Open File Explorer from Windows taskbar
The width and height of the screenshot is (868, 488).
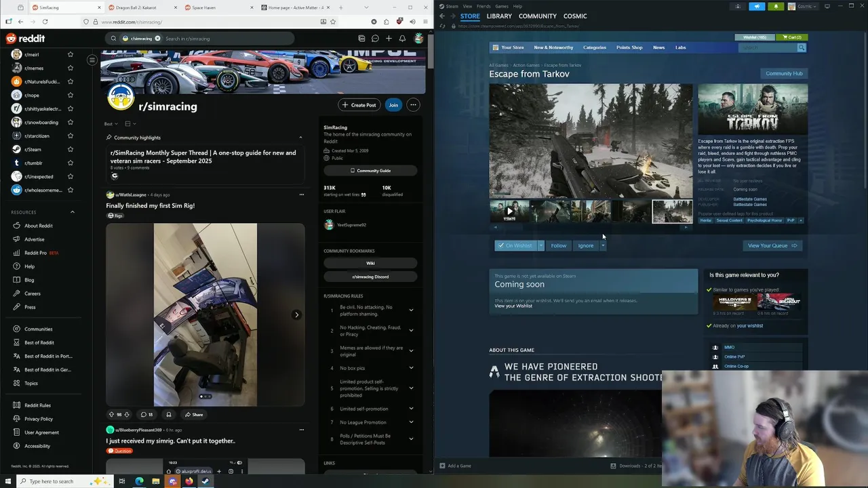[156, 481]
